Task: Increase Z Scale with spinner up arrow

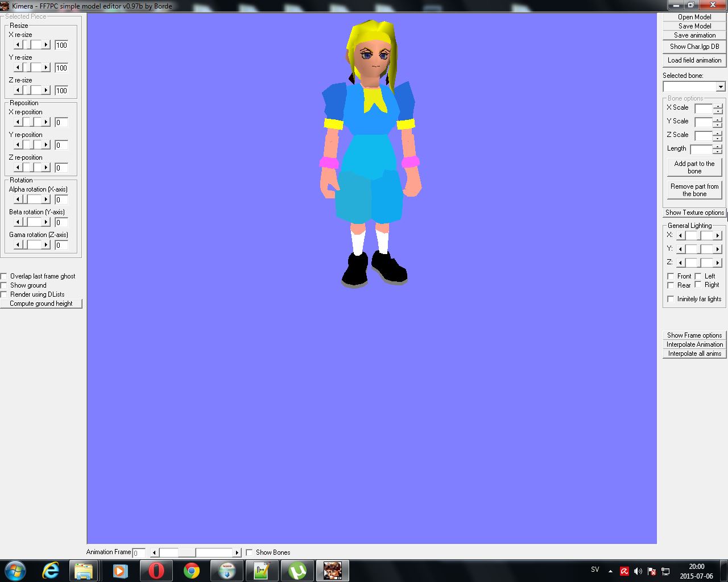Action: [x=718, y=133]
